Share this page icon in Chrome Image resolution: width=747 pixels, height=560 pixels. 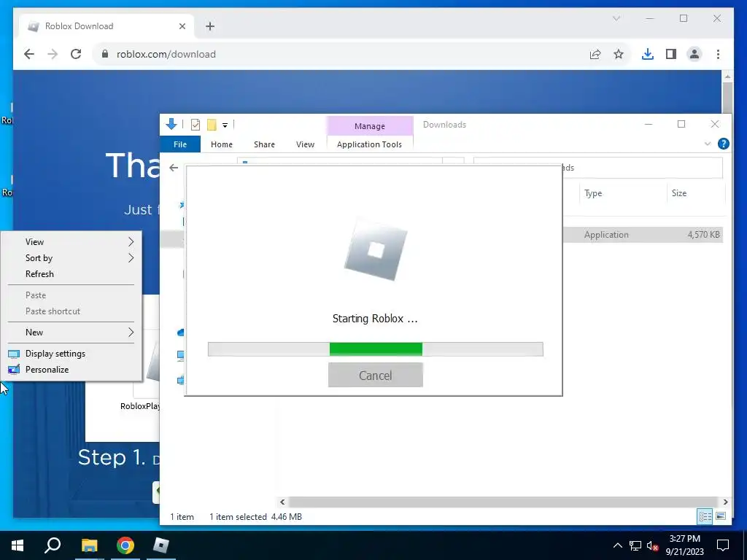(x=595, y=54)
